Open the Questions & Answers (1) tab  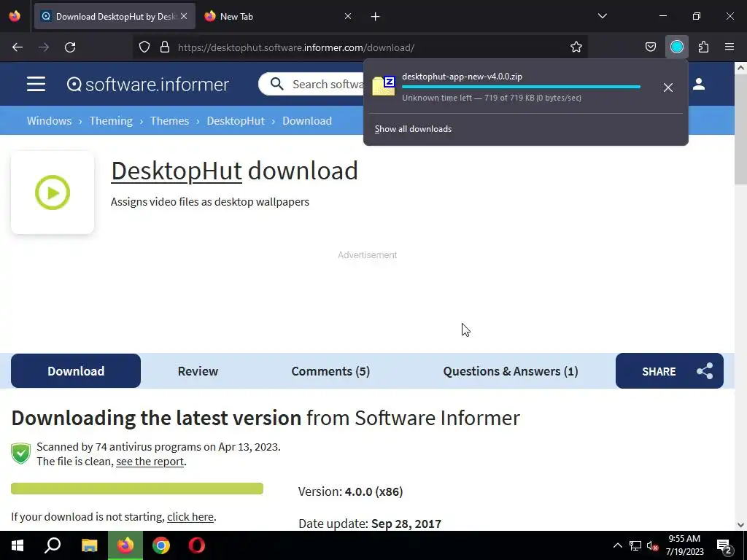click(x=510, y=371)
